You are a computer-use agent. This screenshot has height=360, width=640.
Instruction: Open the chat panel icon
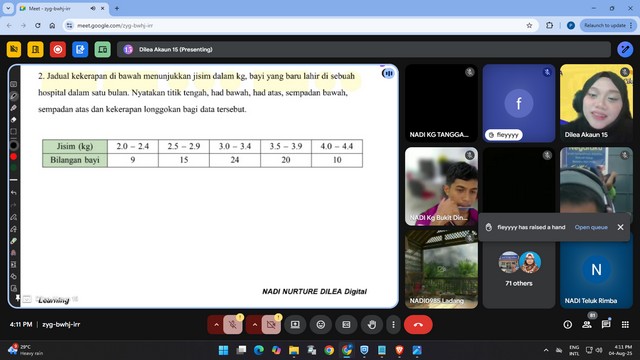(606, 324)
